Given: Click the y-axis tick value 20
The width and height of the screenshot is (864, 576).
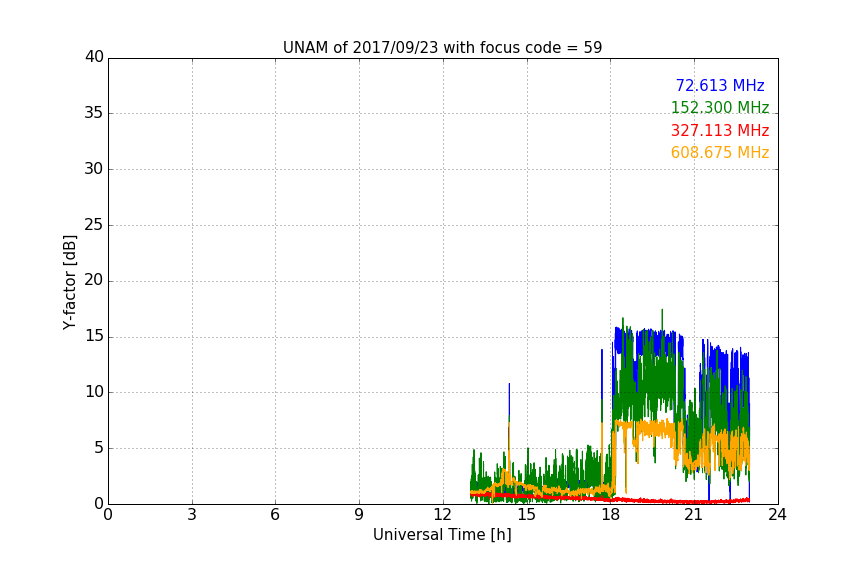Looking at the screenshot, I should coord(94,280).
